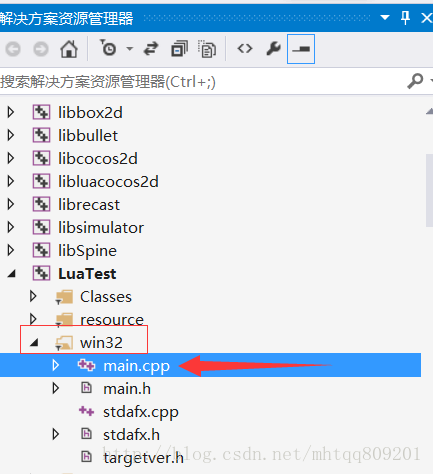
Task: Expand the stdafx.h node
Action: coord(56,434)
